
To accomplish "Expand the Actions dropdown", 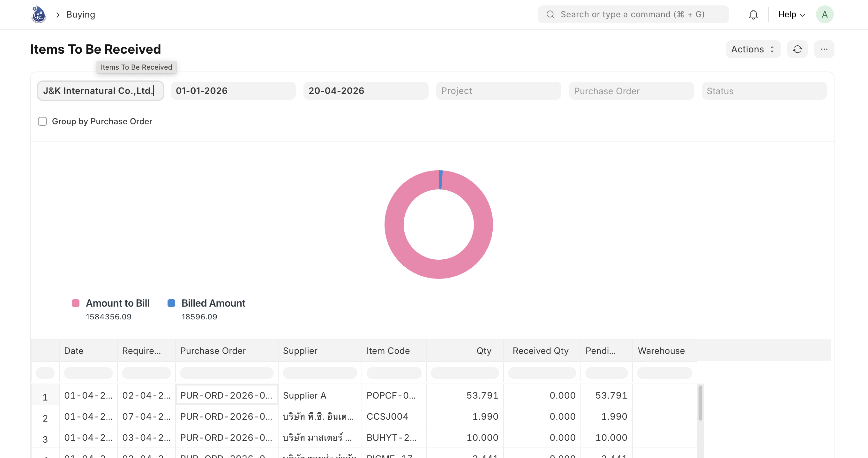I will tap(753, 49).
